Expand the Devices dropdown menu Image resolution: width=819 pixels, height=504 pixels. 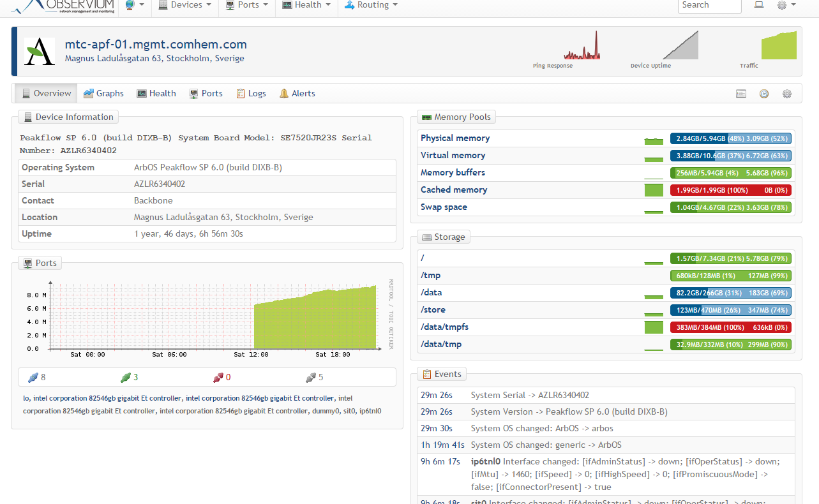184,5
